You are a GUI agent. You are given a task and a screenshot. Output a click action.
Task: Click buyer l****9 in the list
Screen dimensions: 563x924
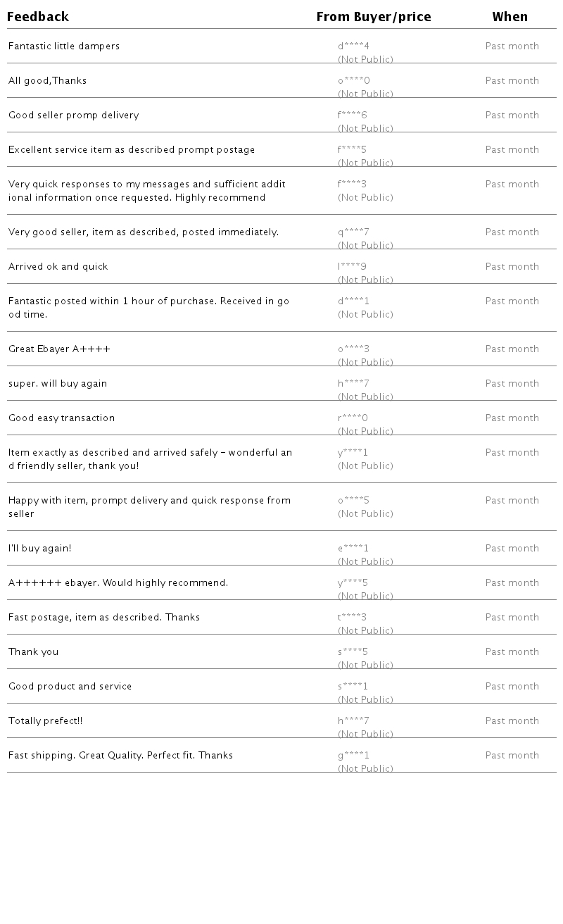[352, 267]
